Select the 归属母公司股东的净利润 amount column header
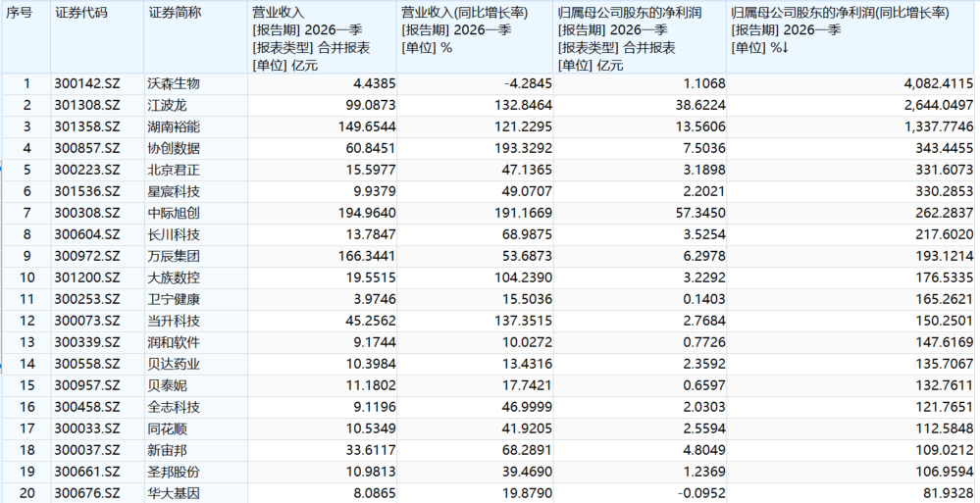 pyautogui.click(x=640, y=37)
